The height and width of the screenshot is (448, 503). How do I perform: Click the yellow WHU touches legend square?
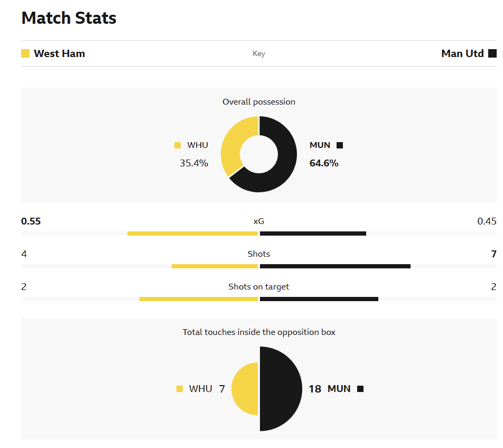pyautogui.click(x=180, y=389)
